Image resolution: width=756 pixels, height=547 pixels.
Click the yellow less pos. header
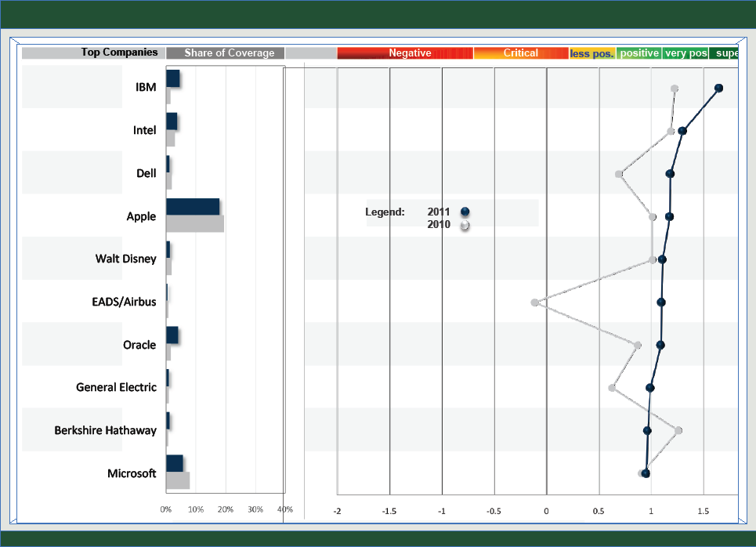point(592,53)
